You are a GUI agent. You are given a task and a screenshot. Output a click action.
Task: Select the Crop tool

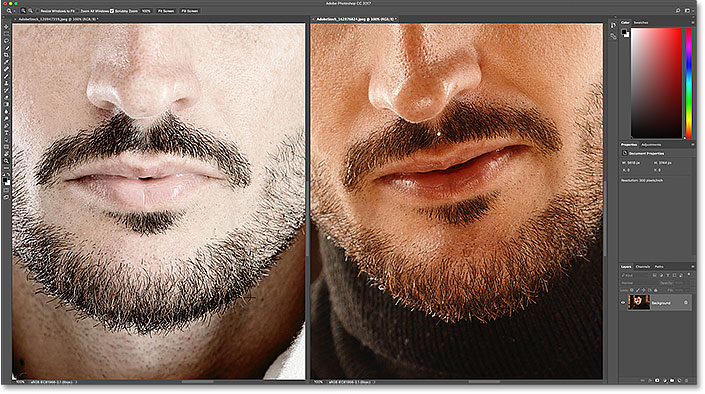pos(6,55)
